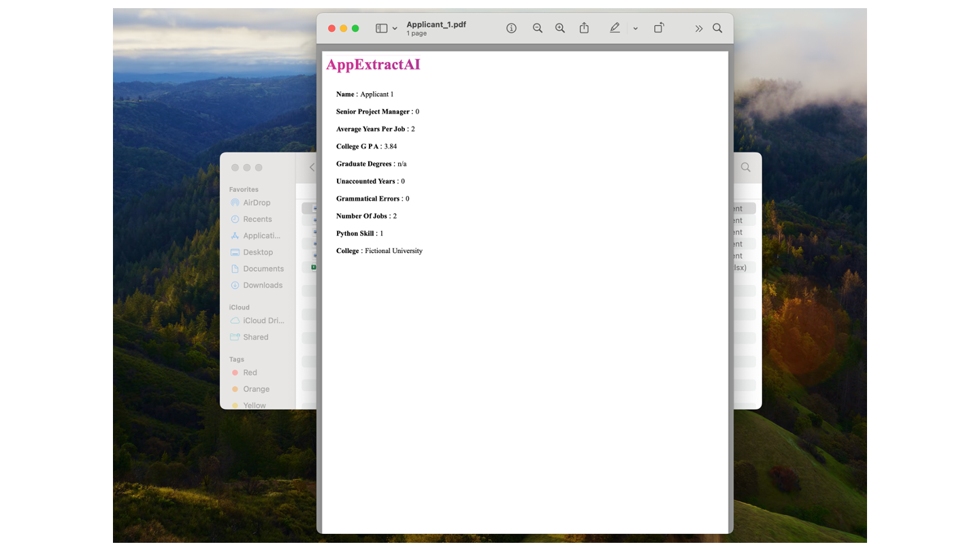Click the 'College : Fictional University' line
The width and height of the screenshot is (980, 551).
click(379, 251)
